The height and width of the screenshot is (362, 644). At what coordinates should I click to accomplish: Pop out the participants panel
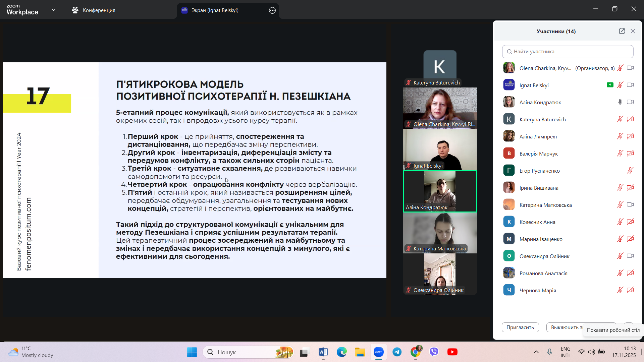pos(622,31)
